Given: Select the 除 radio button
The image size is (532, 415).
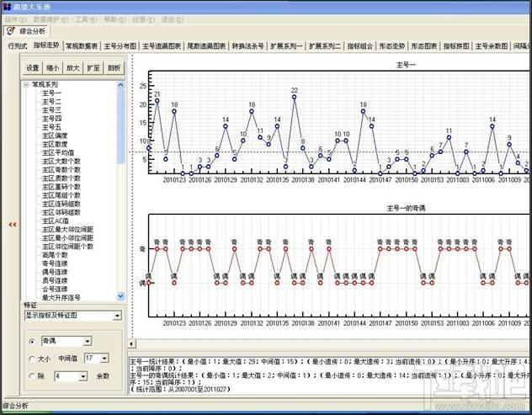Looking at the screenshot, I should 32,376.
